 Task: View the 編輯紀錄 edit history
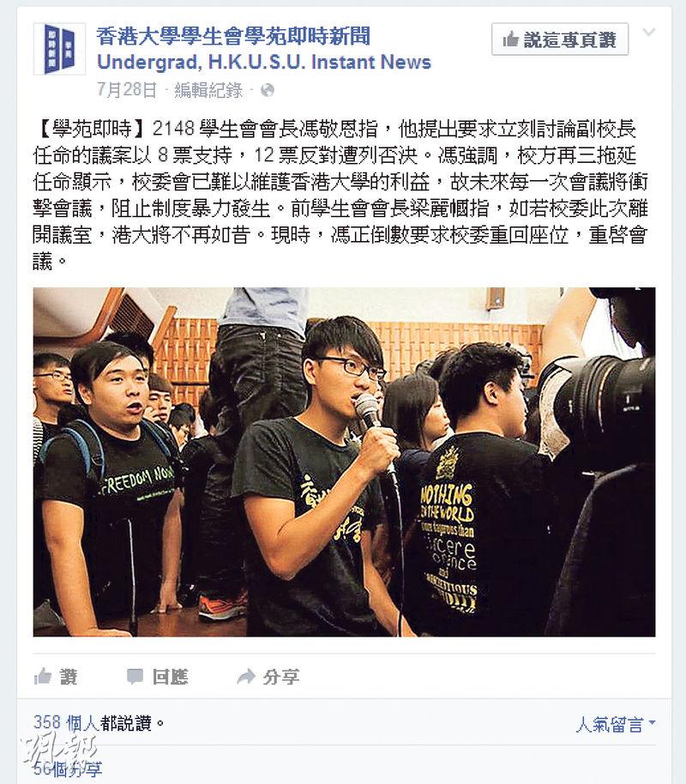pos(208,90)
